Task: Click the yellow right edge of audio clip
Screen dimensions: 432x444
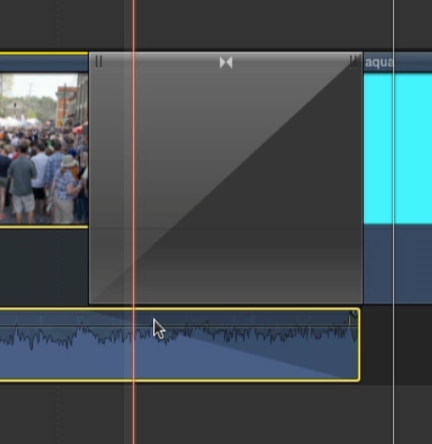Action: [x=359, y=345]
